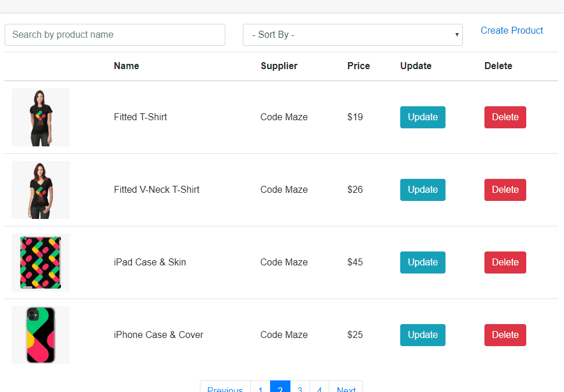Go to the Next page

346,388
